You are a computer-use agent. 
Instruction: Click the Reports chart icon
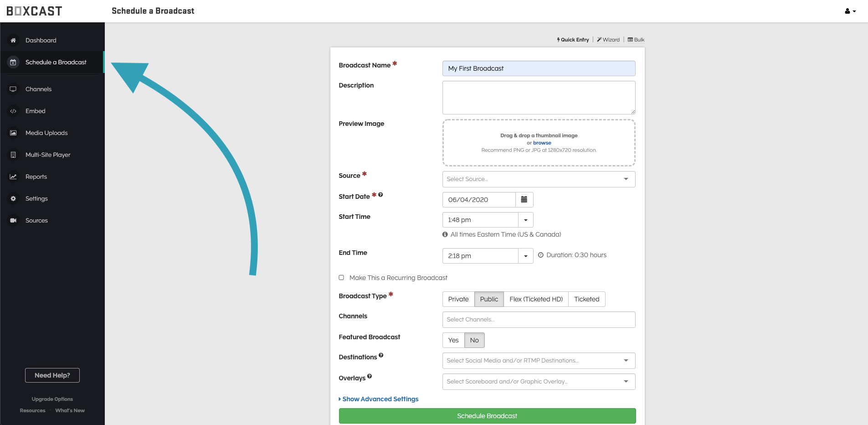coord(13,177)
